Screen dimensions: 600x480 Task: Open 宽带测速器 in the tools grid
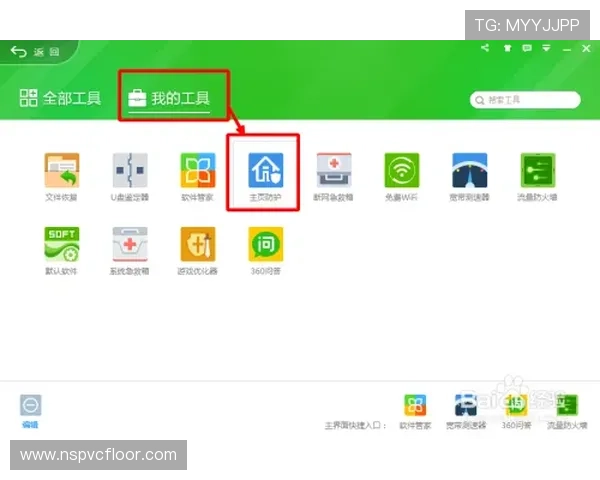469,171
